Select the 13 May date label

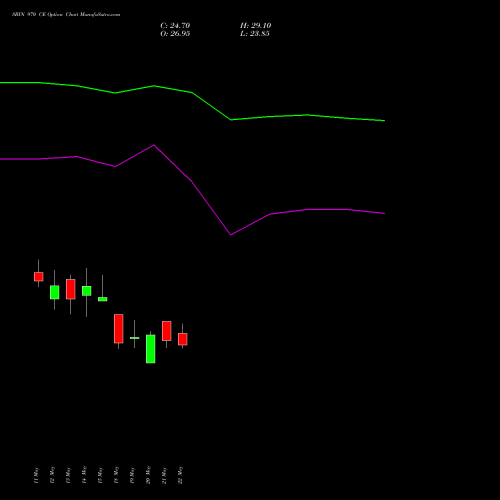coord(68,475)
